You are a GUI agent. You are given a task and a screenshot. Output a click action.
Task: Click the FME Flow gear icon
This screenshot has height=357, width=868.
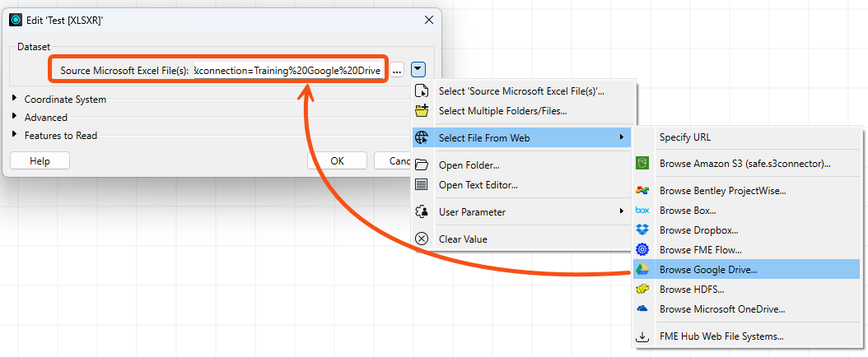click(642, 250)
